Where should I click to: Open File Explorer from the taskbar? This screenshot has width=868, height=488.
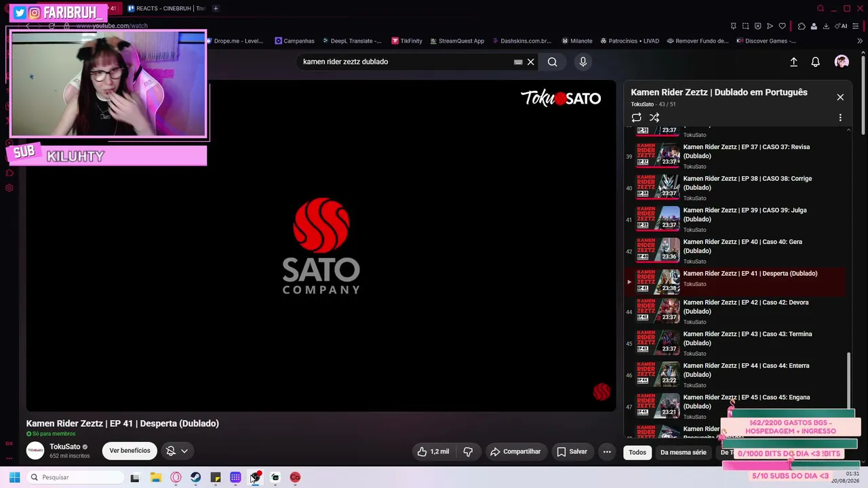tap(155, 477)
